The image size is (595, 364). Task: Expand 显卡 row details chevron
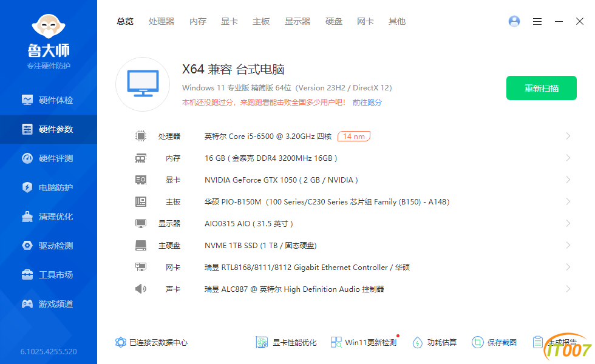[568, 180]
